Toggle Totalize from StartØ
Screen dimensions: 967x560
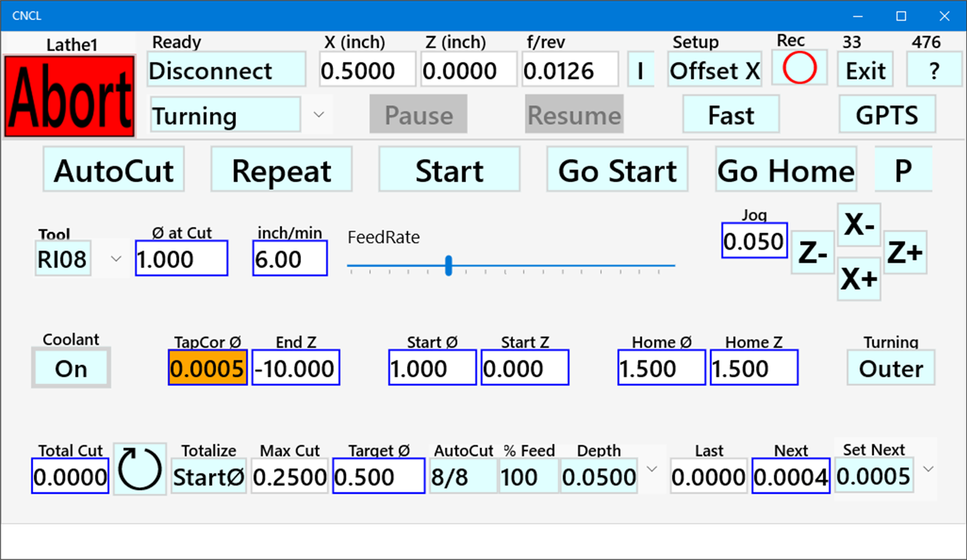tap(208, 476)
